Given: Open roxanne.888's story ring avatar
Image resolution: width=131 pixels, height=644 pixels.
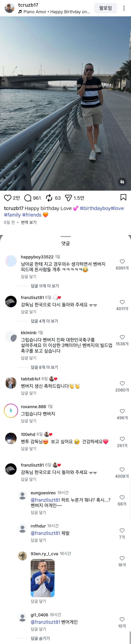Looking at the screenshot, I should click(11, 411).
